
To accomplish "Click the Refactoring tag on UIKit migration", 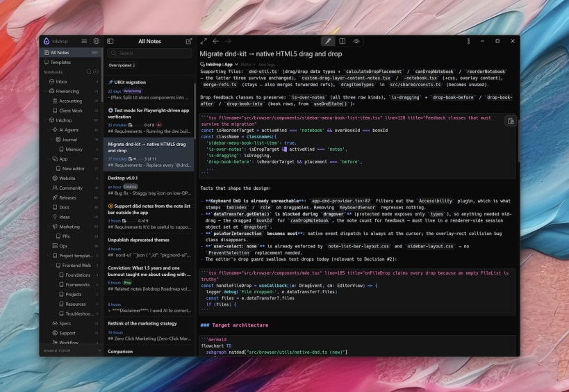I will point(133,91).
